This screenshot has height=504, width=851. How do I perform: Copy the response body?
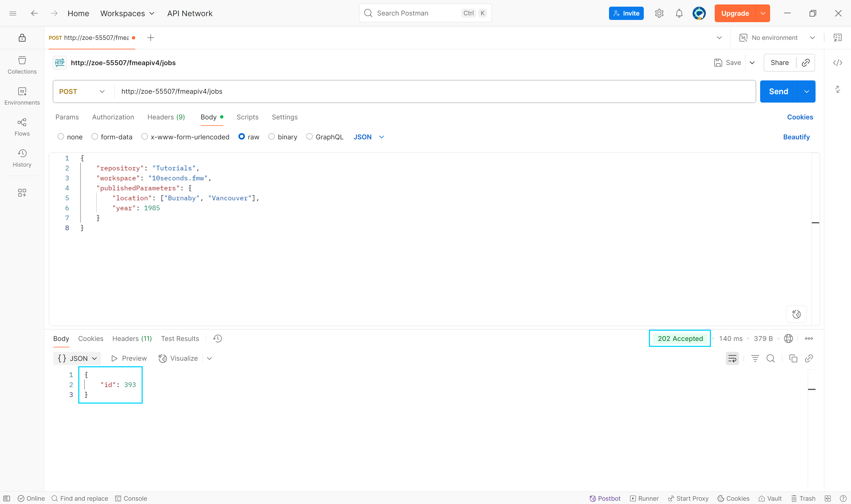coord(793,358)
